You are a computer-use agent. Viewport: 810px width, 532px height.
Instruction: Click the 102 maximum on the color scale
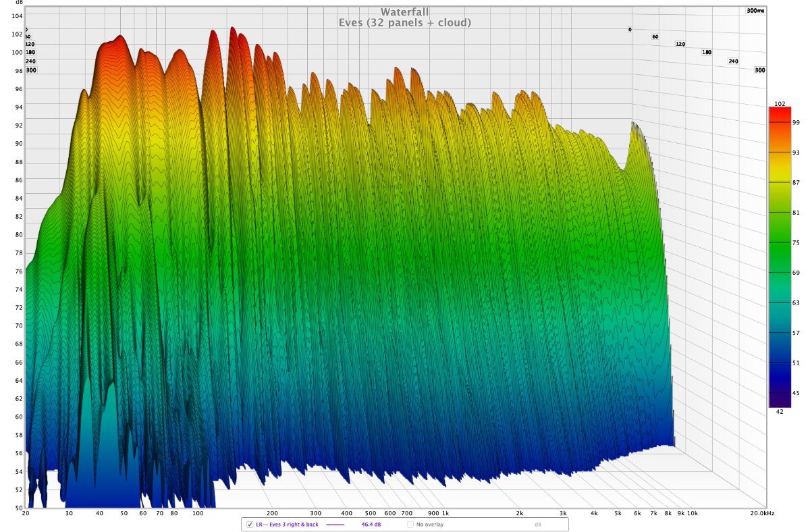point(780,103)
